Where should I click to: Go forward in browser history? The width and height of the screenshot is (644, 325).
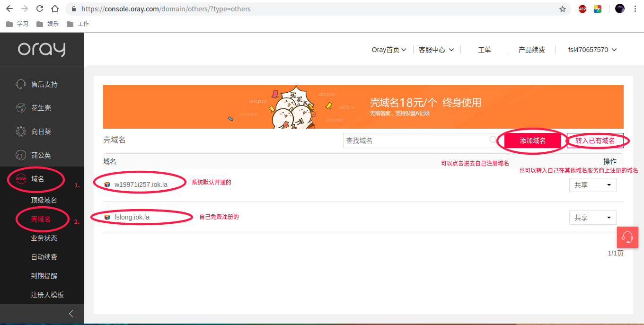pos(25,9)
